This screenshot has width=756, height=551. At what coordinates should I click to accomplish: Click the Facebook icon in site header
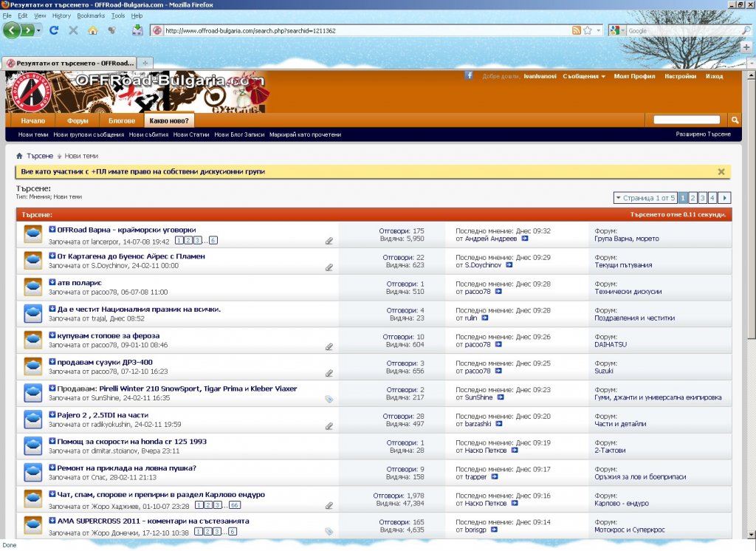(x=469, y=75)
